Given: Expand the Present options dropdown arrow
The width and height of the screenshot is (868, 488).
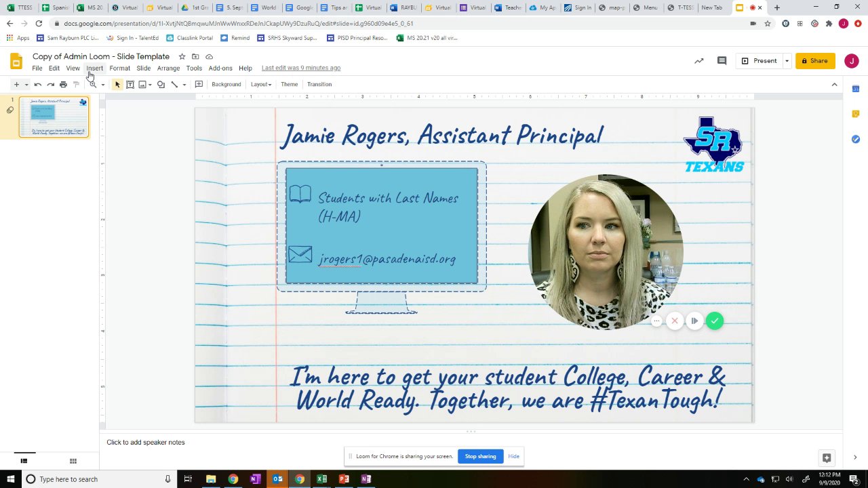Looking at the screenshot, I should click(x=787, y=61).
